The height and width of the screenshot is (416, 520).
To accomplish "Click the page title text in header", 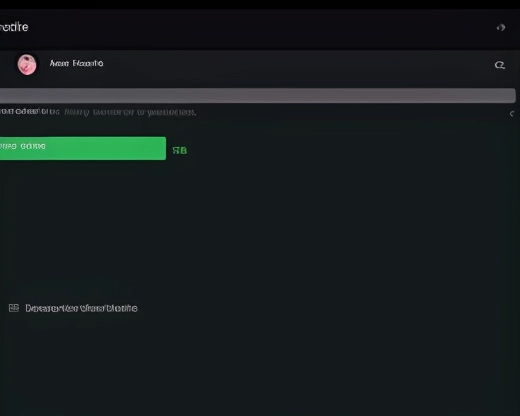I will [14, 27].
